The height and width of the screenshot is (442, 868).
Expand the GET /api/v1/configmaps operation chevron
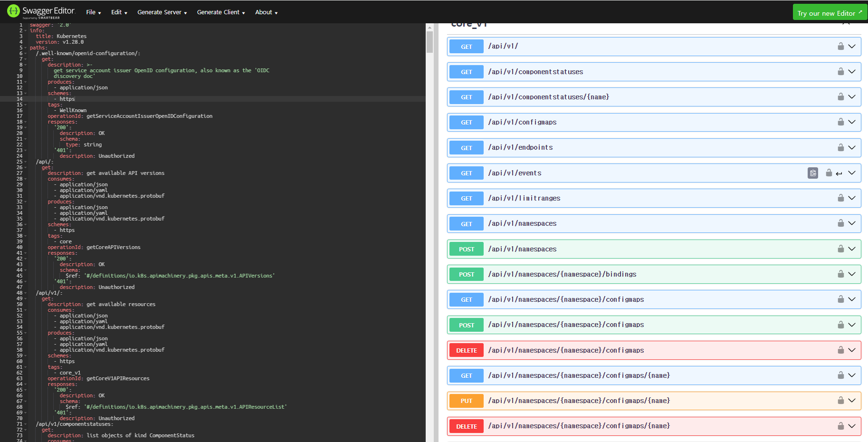click(851, 122)
